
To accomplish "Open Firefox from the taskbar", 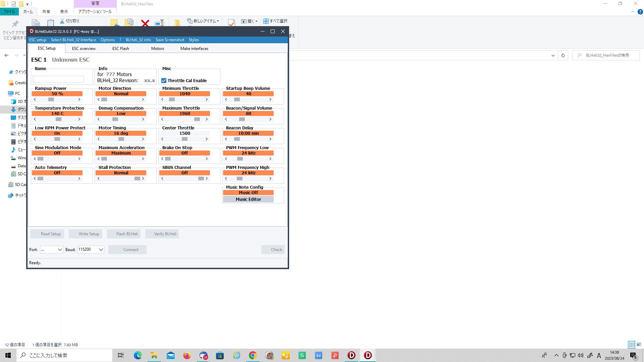I will pos(187,355).
